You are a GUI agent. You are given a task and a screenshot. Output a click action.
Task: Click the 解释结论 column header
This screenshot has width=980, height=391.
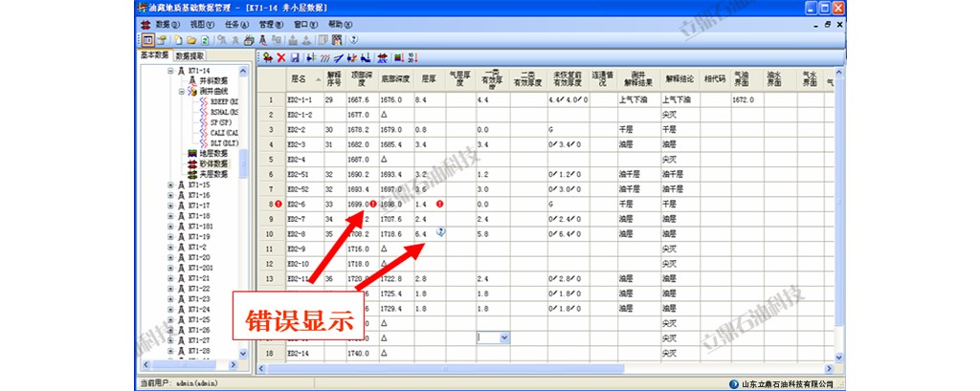coord(679,79)
